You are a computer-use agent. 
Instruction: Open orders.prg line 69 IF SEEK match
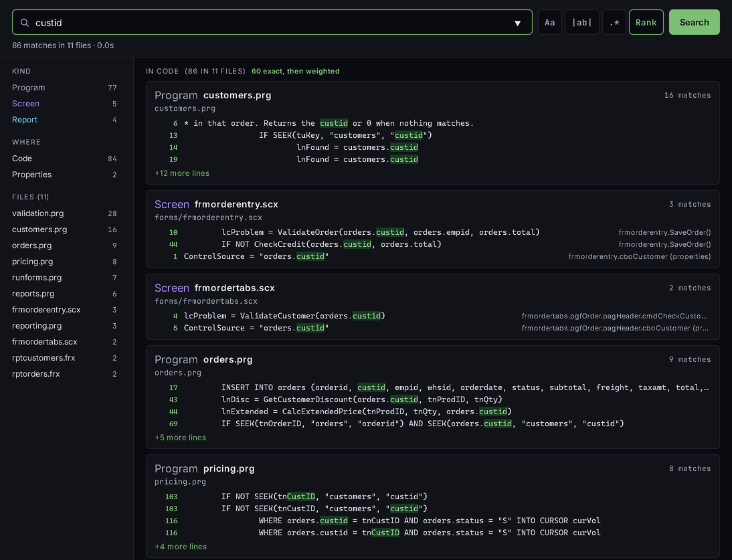433,424
